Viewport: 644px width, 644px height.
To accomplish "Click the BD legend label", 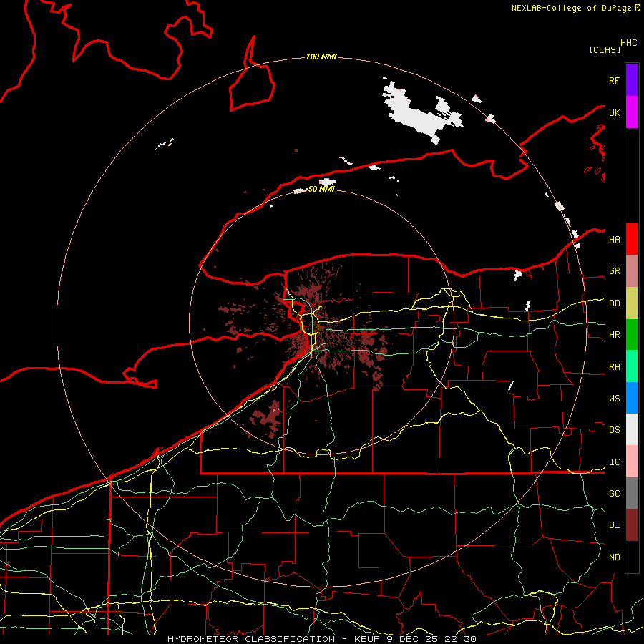I will [614, 303].
